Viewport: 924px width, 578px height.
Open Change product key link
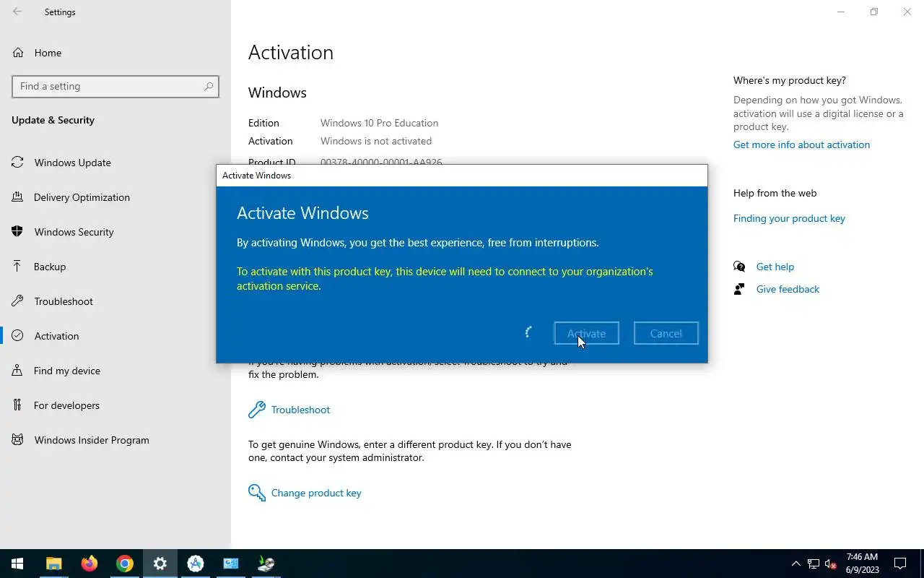coord(316,493)
